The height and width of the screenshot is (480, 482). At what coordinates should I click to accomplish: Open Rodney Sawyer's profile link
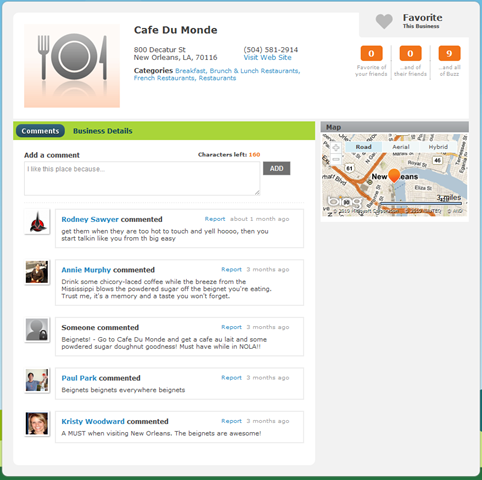(90, 219)
